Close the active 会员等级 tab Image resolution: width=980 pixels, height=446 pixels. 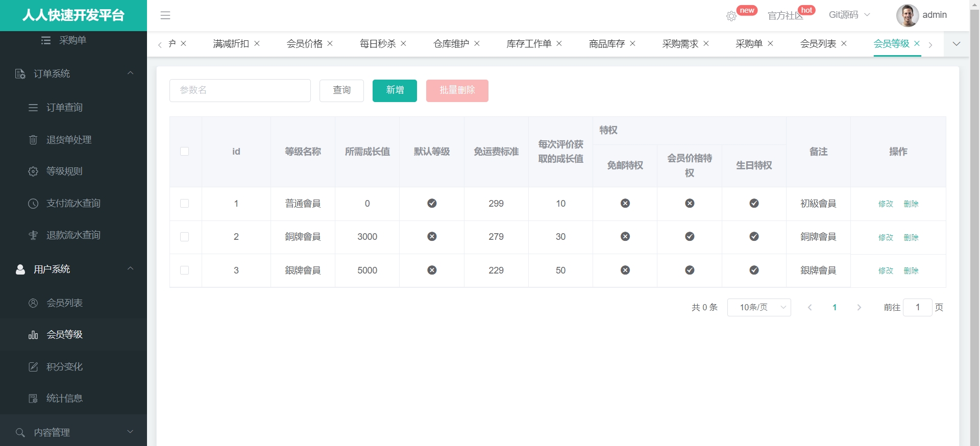[x=917, y=43]
